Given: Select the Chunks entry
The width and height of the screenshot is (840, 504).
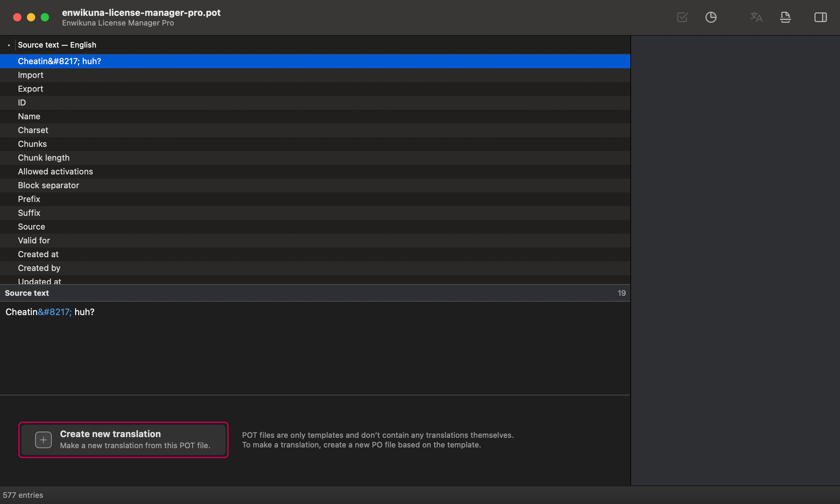Looking at the screenshot, I should [315, 144].
